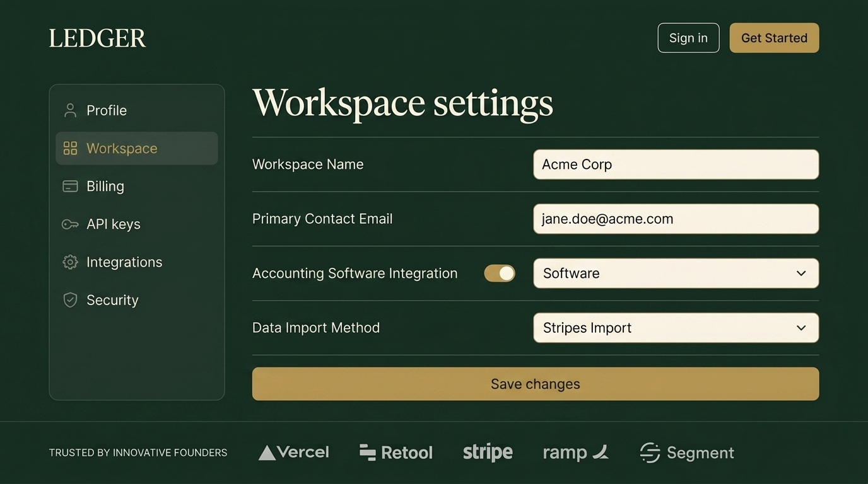The width and height of the screenshot is (868, 484).
Task: Click the API keys key icon
Action: click(70, 224)
